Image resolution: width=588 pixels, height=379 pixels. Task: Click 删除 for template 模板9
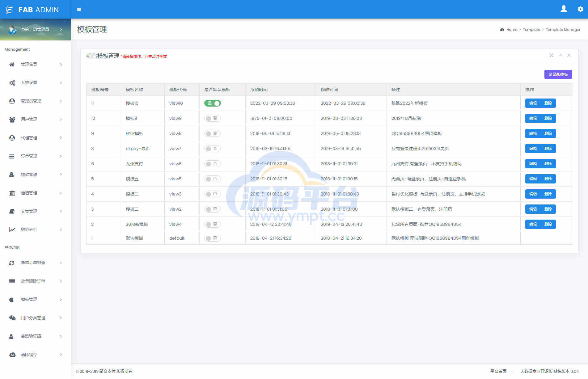(548, 118)
